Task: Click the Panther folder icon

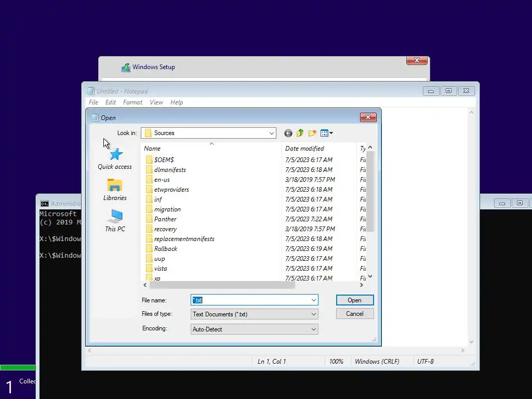Action: click(x=149, y=219)
